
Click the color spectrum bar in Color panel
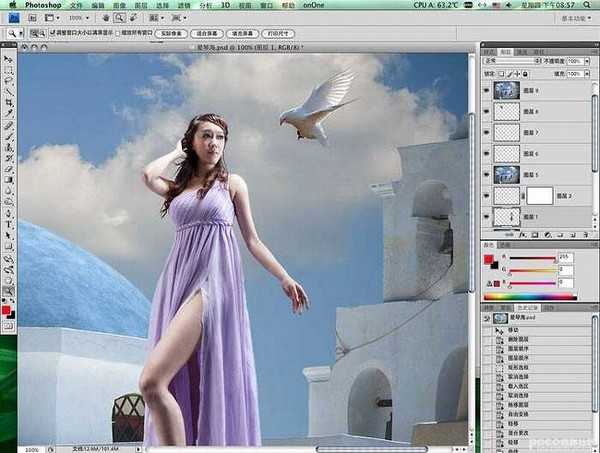[530, 296]
